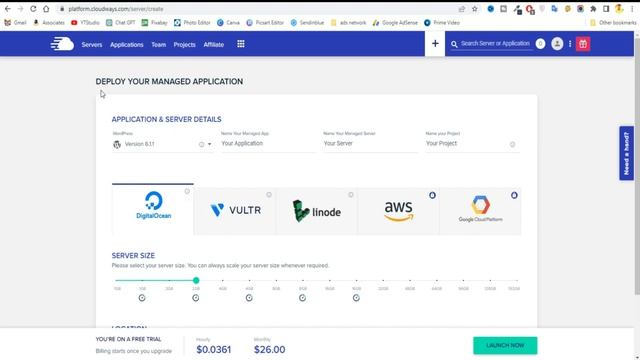
Task: Click the browser home icon
Action: [x=46, y=9]
